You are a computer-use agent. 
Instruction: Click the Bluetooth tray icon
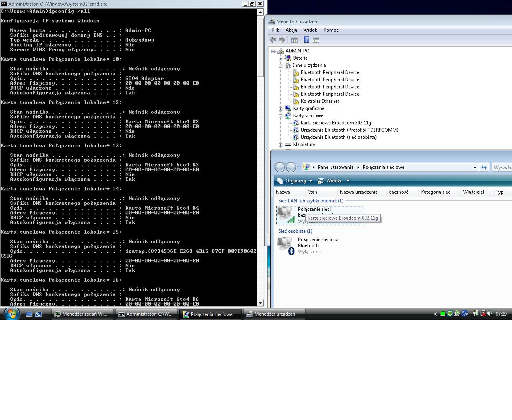pos(464,314)
